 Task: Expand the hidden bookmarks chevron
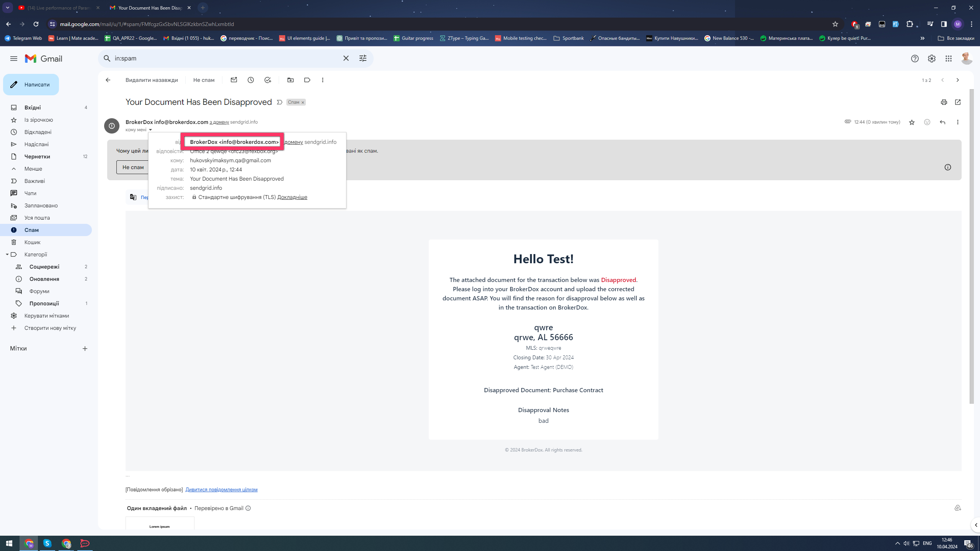(922, 38)
